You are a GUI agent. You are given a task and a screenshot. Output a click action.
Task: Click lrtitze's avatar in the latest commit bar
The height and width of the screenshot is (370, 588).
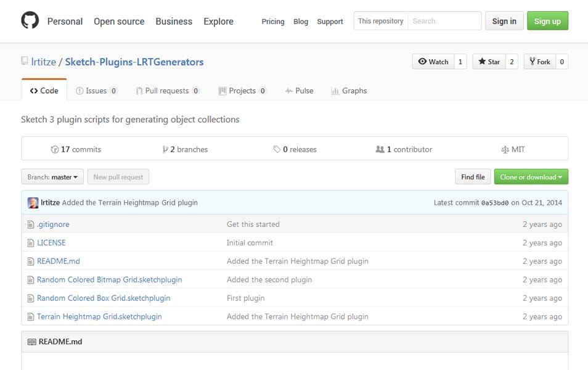click(x=33, y=203)
